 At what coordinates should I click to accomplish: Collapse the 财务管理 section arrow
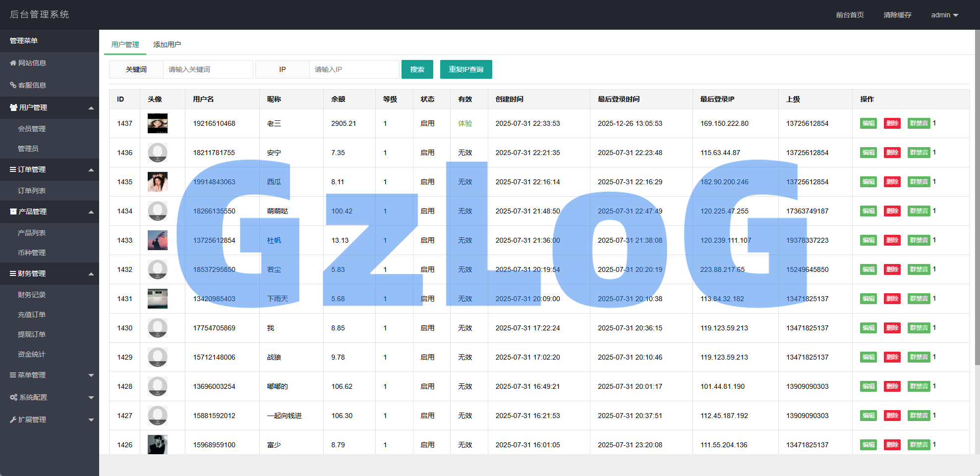[x=91, y=273]
